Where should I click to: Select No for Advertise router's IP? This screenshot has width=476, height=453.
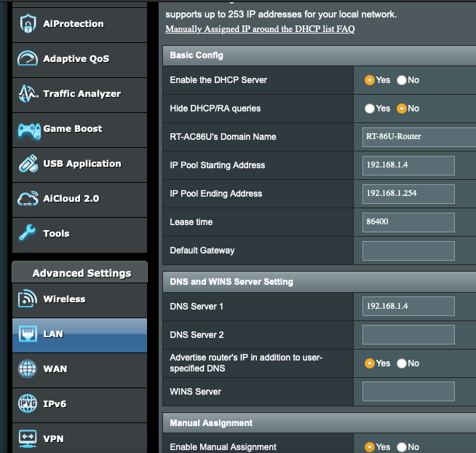[x=402, y=363]
